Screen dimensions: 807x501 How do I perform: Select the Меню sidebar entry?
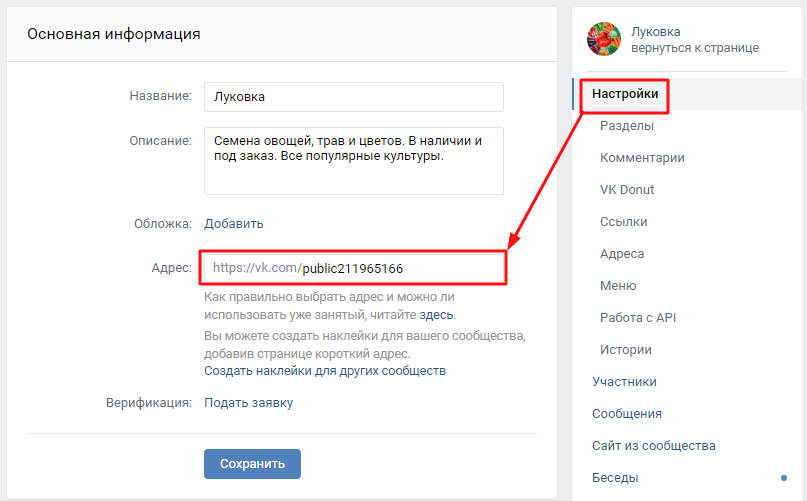(618, 286)
